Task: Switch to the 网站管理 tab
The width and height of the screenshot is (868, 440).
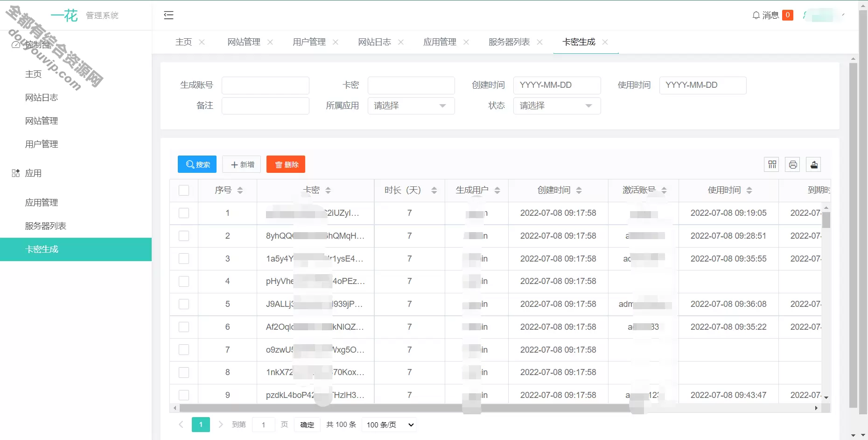Action: (244, 42)
